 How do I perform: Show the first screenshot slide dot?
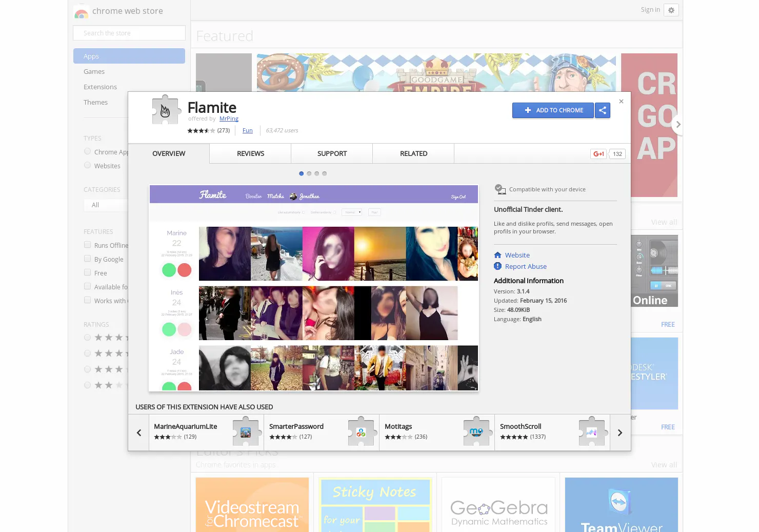point(301,173)
